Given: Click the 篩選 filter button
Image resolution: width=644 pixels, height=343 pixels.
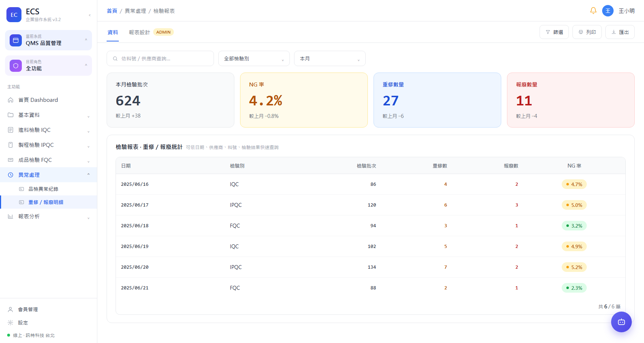Looking at the screenshot, I should (x=554, y=32).
